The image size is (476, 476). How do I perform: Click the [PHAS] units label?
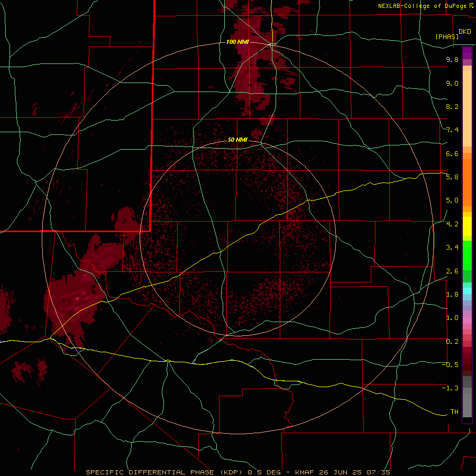click(447, 36)
